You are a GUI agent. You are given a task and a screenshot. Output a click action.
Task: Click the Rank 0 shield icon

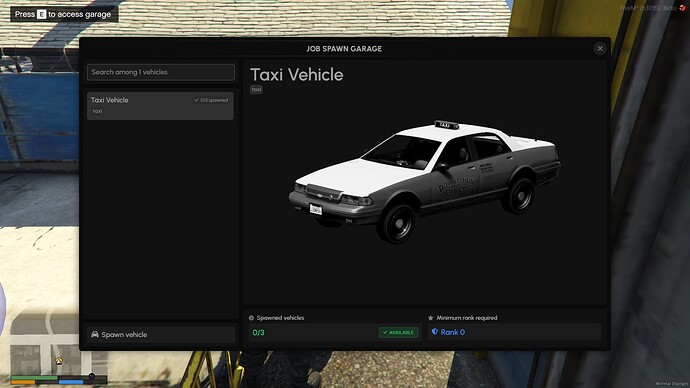(435, 332)
